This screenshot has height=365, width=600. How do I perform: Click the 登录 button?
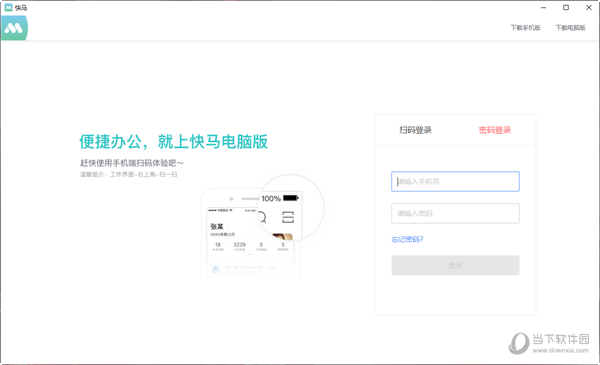pos(455,265)
